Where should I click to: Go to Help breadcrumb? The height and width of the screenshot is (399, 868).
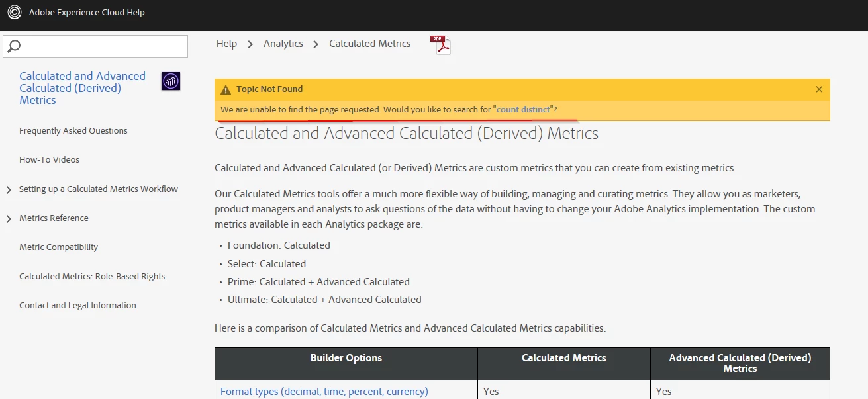226,44
